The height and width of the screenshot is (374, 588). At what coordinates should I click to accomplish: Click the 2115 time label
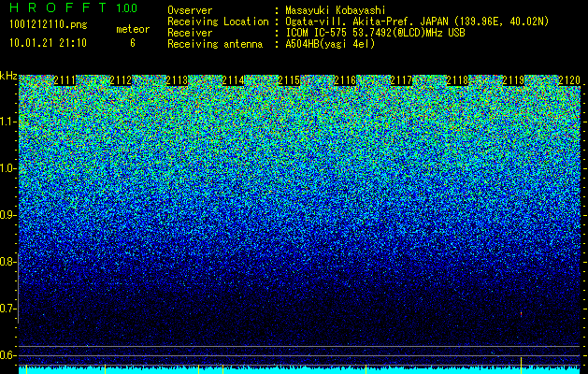pyautogui.click(x=289, y=80)
